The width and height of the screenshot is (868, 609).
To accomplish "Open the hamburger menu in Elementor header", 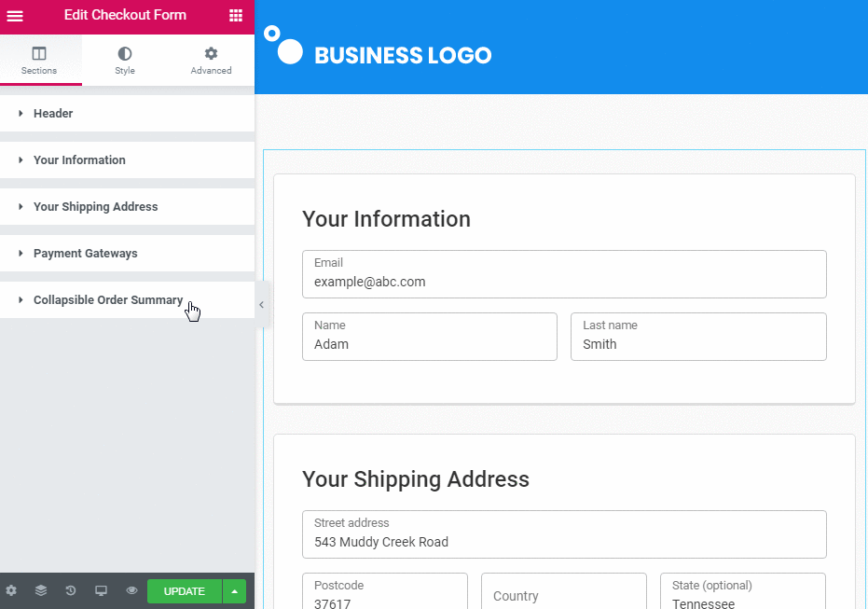I will (15, 16).
